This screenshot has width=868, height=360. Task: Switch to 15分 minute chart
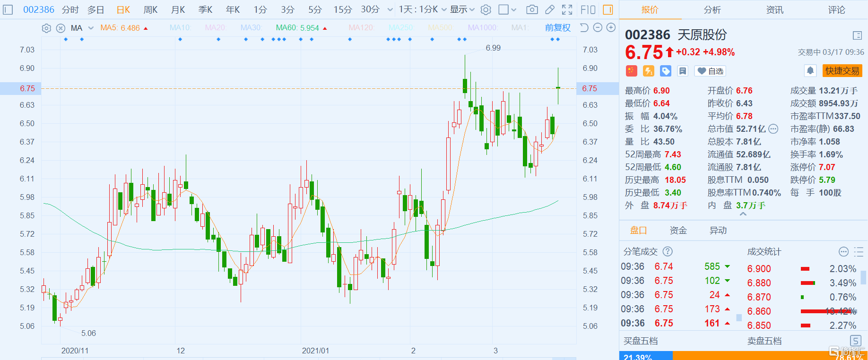[x=343, y=9]
